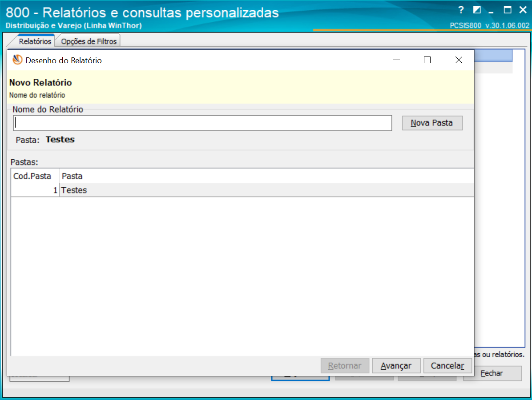Switch to the Relatórios tab
Image resolution: width=532 pixels, height=400 pixels.
[35, 41]
